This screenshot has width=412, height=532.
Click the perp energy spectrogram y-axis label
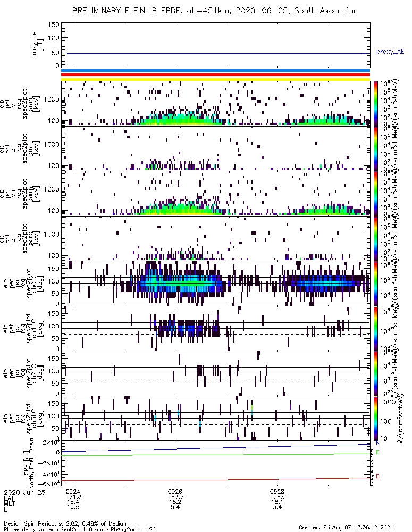point(20,194)
